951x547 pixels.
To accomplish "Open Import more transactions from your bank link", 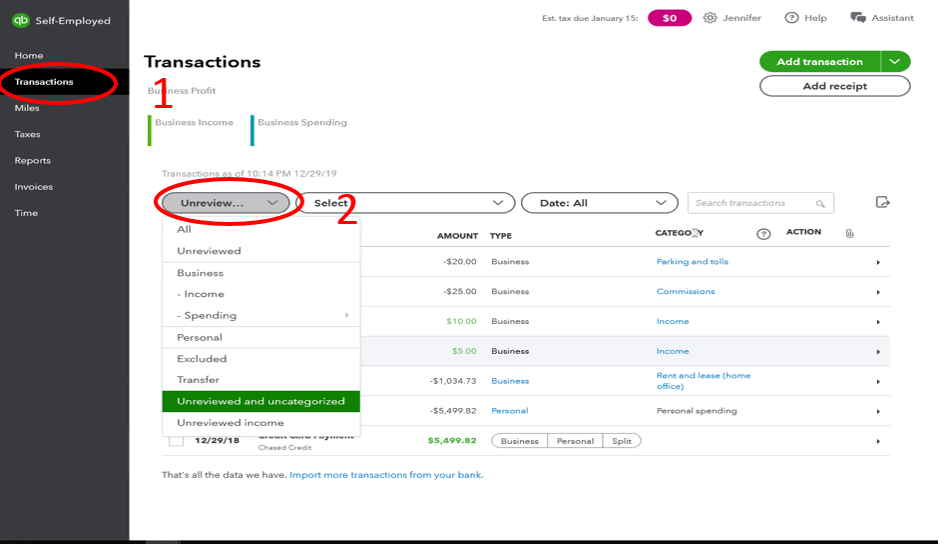I will click(x=386, y=475).
